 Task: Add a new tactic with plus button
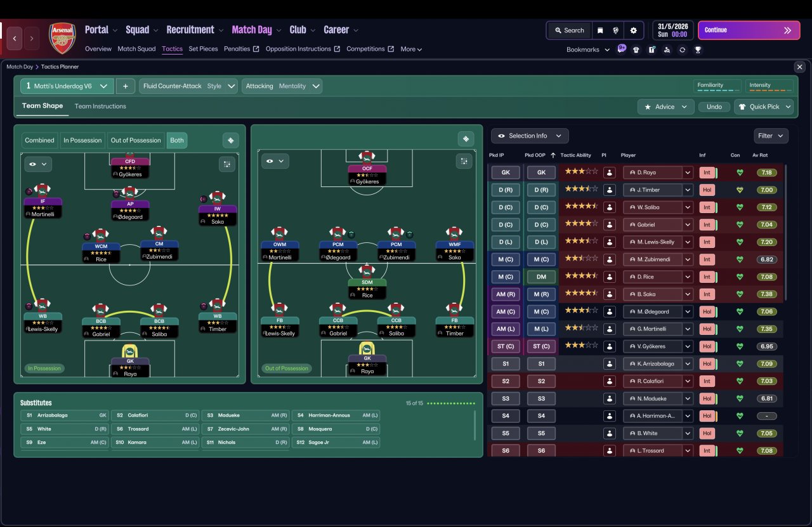pyautogui.click(x=126, y=86)
